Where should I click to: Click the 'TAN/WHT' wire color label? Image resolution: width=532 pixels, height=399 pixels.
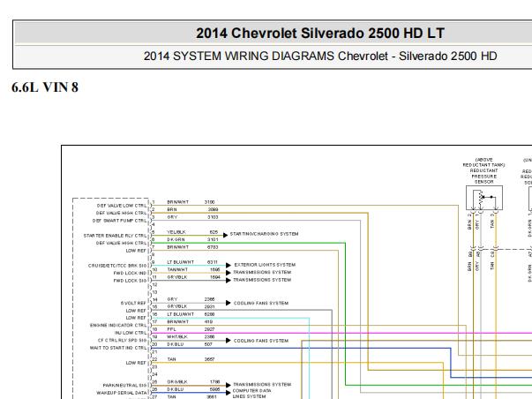[x=177, y=269]
